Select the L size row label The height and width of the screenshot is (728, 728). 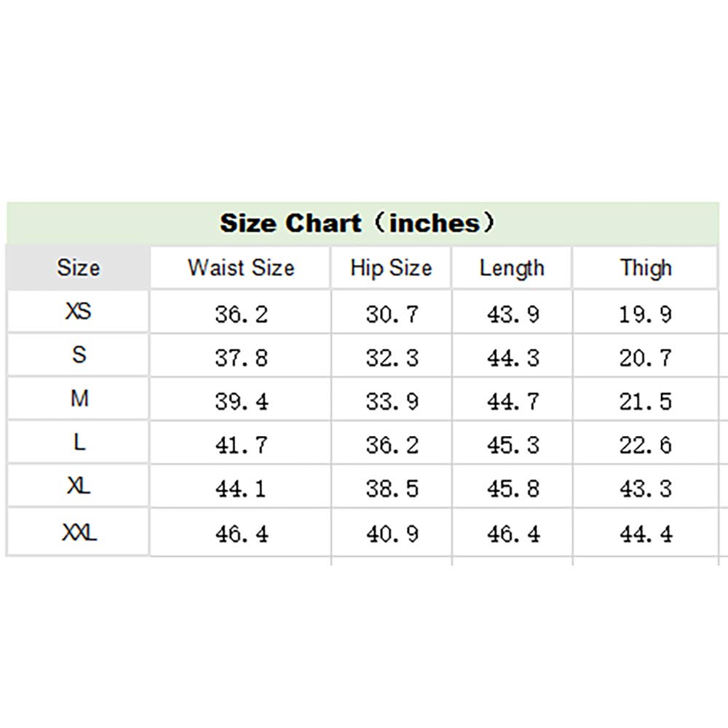[x=79, y=443]
